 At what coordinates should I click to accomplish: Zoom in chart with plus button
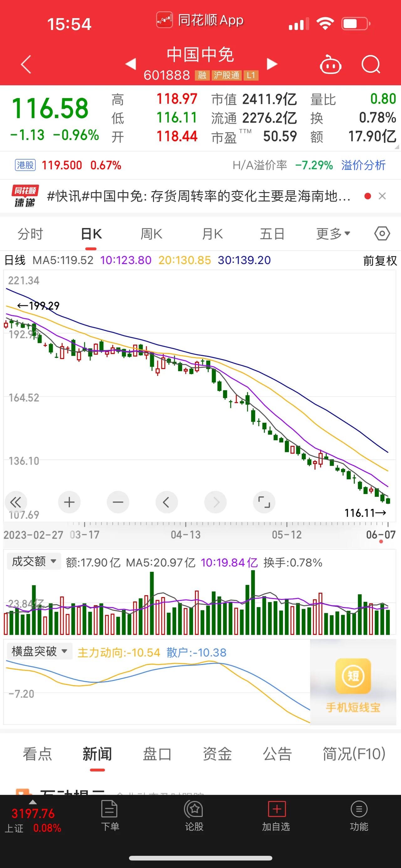point(69,502)
